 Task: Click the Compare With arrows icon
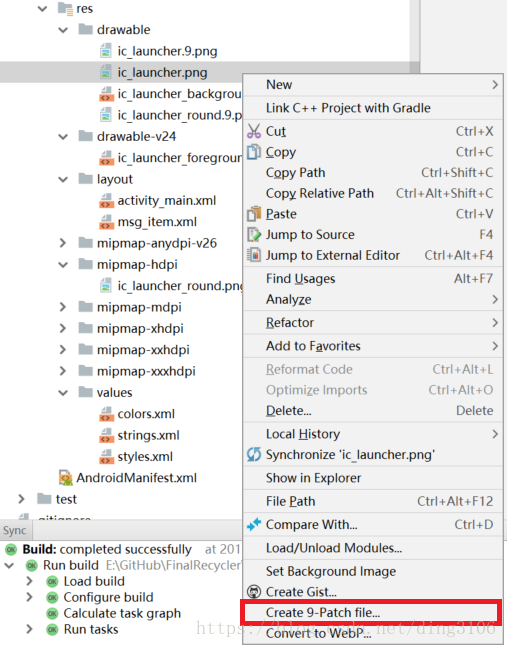point(254,524)
